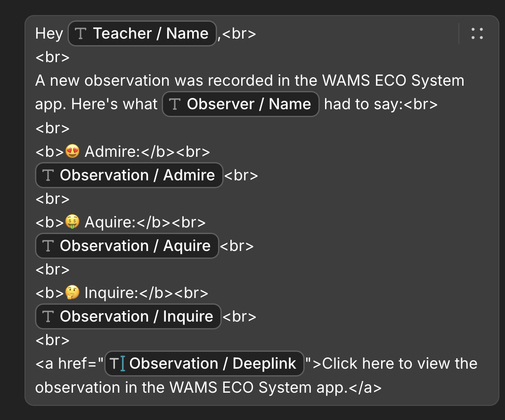Click the T icon in Observation / Deeplink chip

pyautogui.click(x=114, y=363)
